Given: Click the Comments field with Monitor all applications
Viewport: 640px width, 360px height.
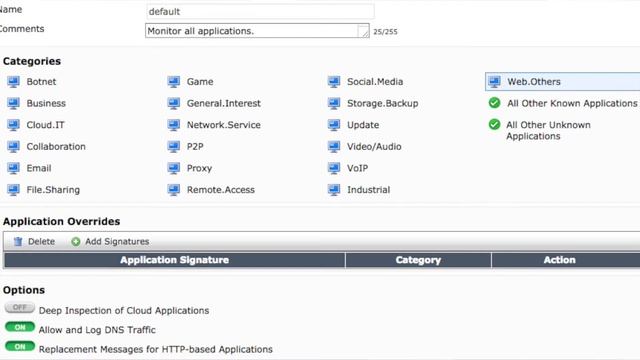Looking at the screenshot, I should pyautogui.click(x=257, y=31).
